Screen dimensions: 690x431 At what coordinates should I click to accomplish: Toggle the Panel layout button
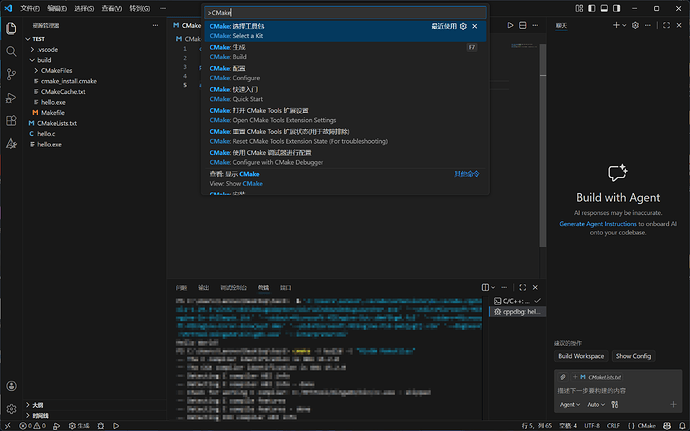click(x=604, y=8)
